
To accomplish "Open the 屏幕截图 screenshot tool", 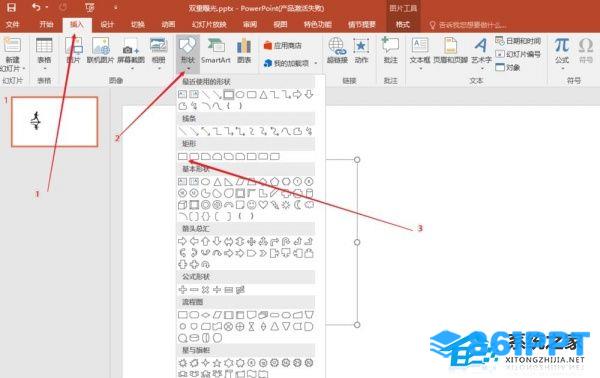I will (131, 54).
